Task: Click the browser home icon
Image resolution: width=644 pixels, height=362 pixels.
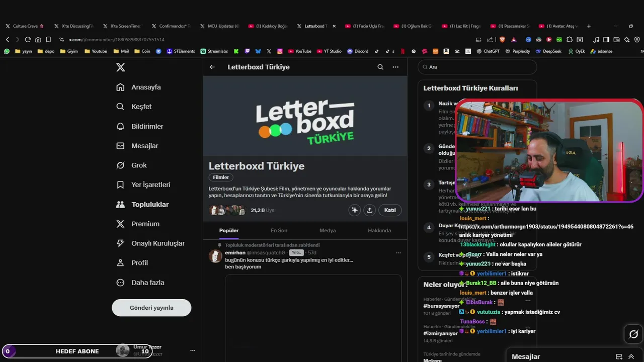Action: pyautogui.click(x=38, y=39)
